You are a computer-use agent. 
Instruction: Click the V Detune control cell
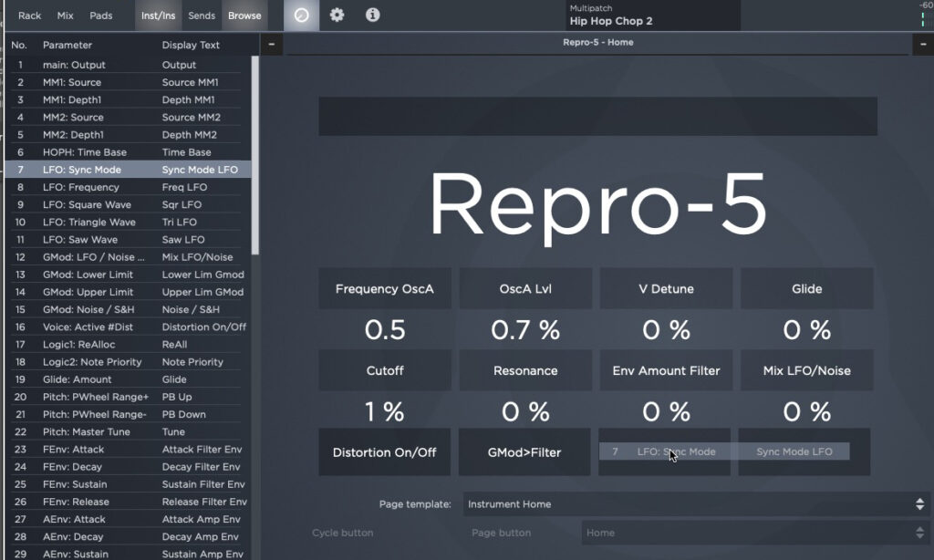(666, 288)
